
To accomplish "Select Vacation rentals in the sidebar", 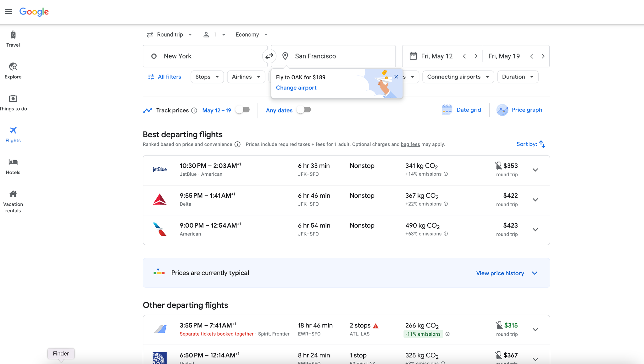I will (x=13, y=201).
